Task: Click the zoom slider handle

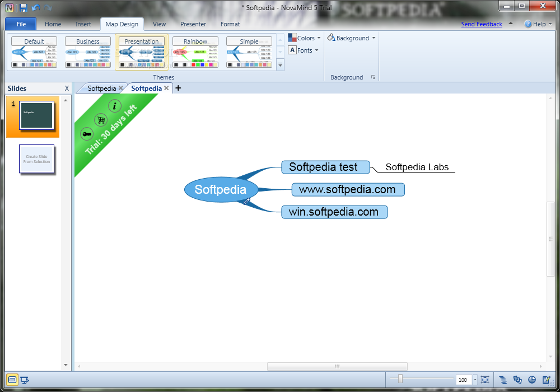Action: (400, 379)
